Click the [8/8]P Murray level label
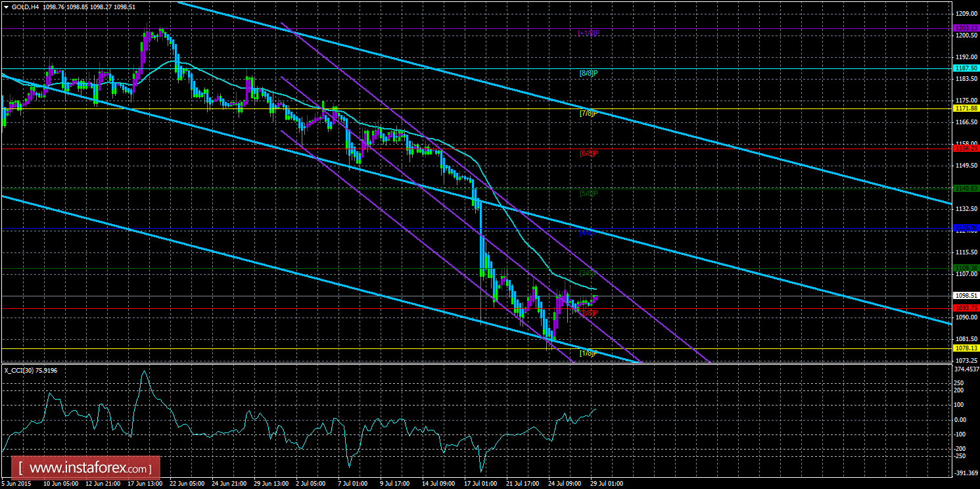The height and width of the screenshot is (489, 980). pos(588,73)
